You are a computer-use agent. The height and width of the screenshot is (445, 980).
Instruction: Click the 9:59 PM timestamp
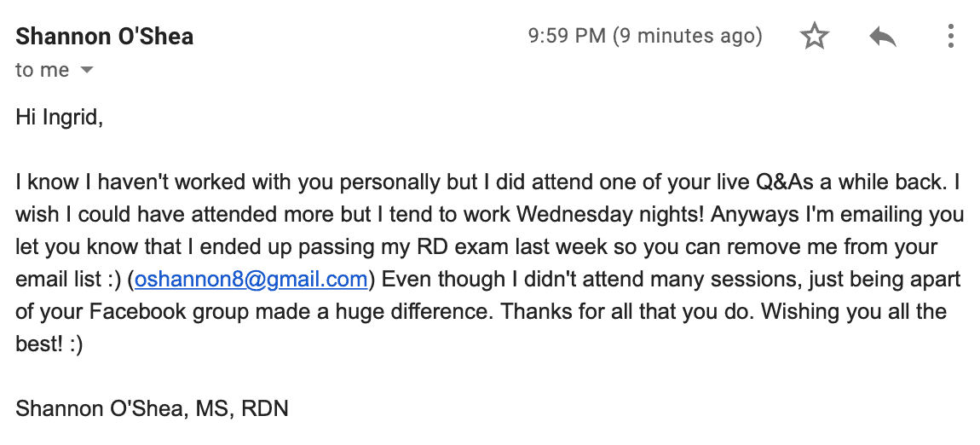567,37
